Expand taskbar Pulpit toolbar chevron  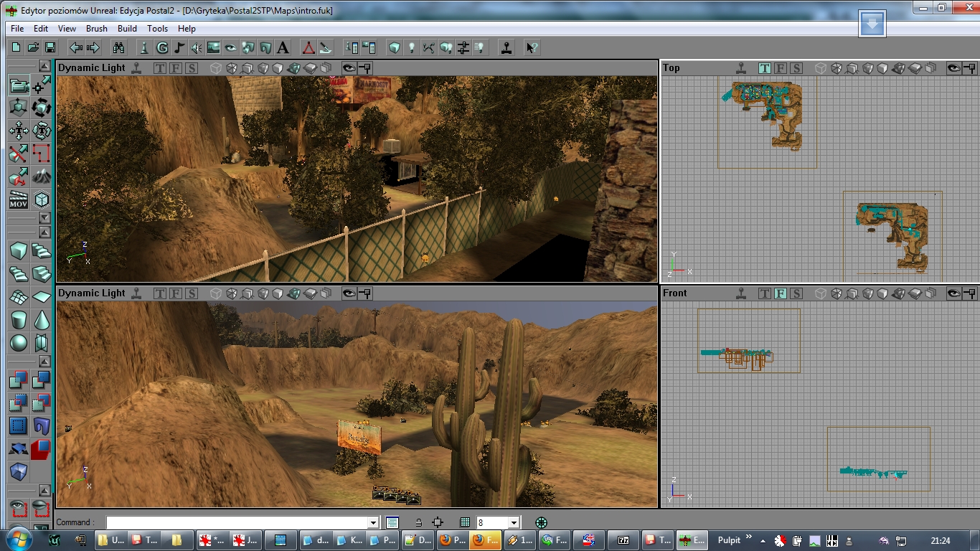tap(749, 537)
